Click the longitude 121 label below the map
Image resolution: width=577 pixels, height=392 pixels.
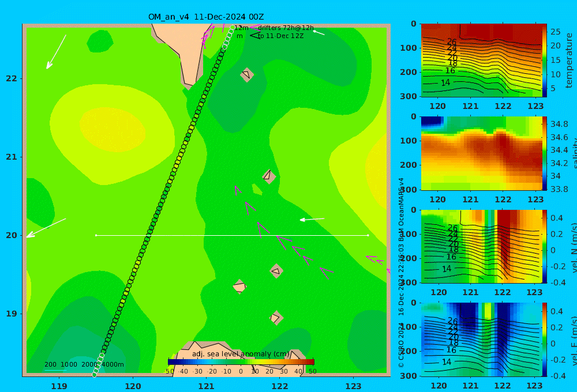pos(206,386)
